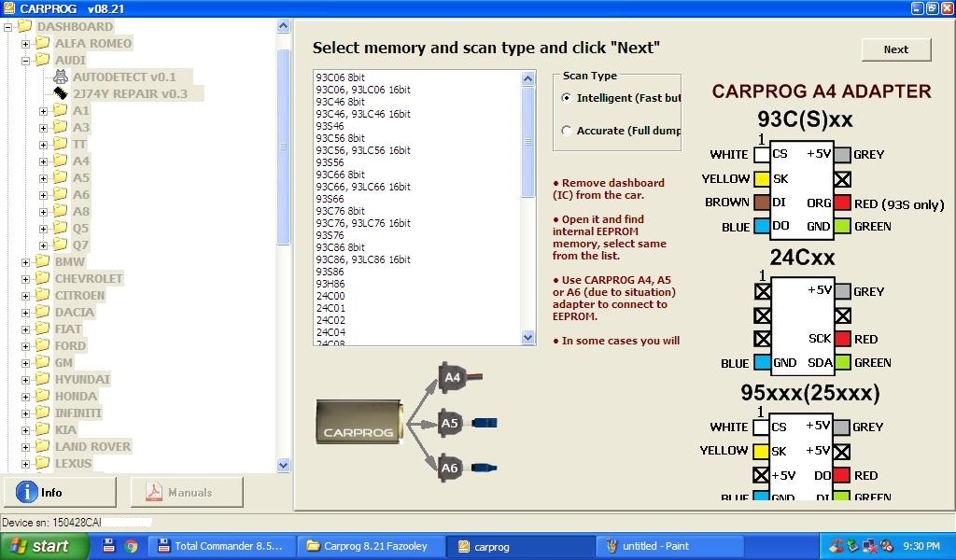Image resolution: width=956 pixels, height=560 pixels.
Task: Click the red ORG swatch on 93C(S)xx
Action: click(x=843, y=203)
